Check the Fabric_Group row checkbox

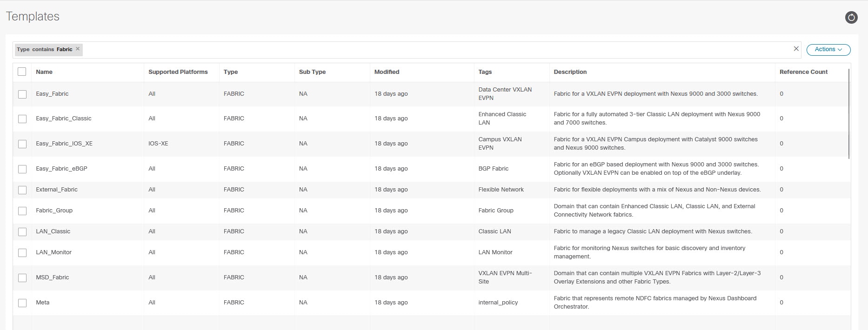(x=22, y=211)
